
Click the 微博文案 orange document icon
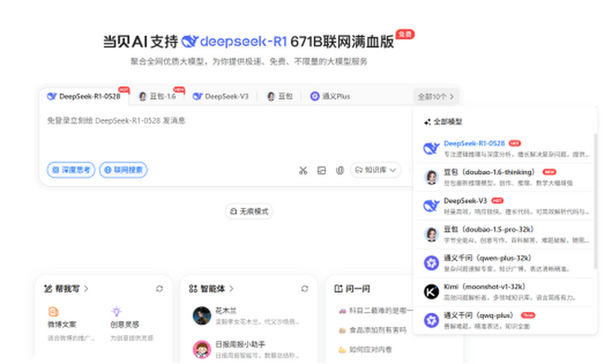53,312
